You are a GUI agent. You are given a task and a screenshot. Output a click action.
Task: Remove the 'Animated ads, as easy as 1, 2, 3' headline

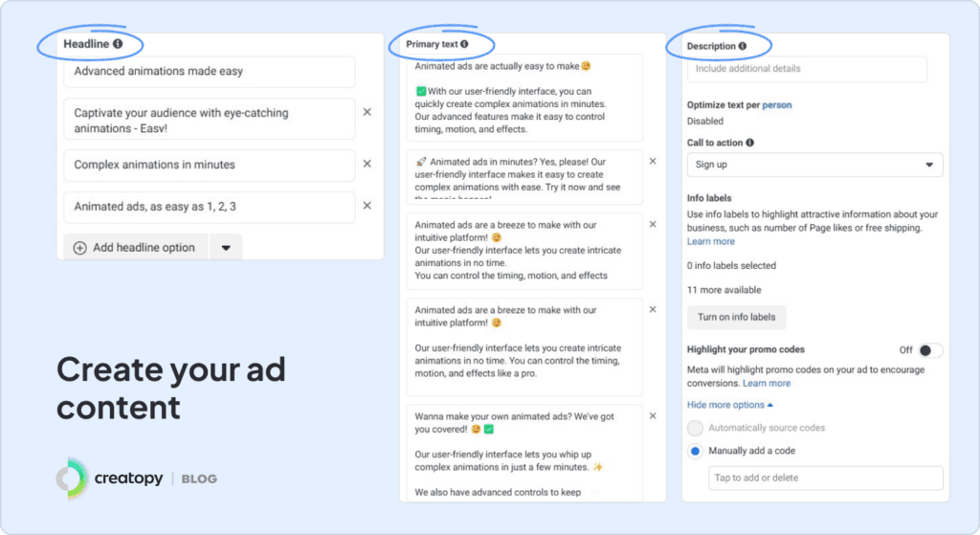pyautogui.click(x=367, y=207)
